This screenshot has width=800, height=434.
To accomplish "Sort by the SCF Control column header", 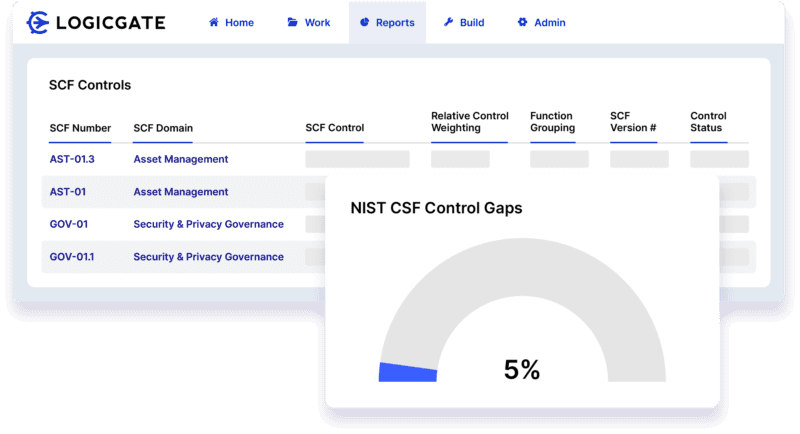I will pyautogui.click(x=335, y=127).
